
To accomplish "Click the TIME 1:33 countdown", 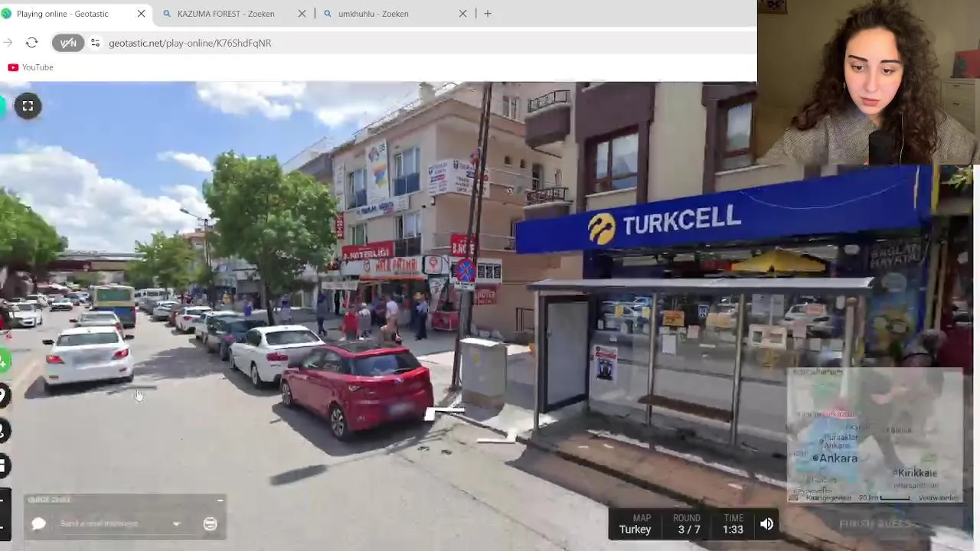I will click(733, 524).
